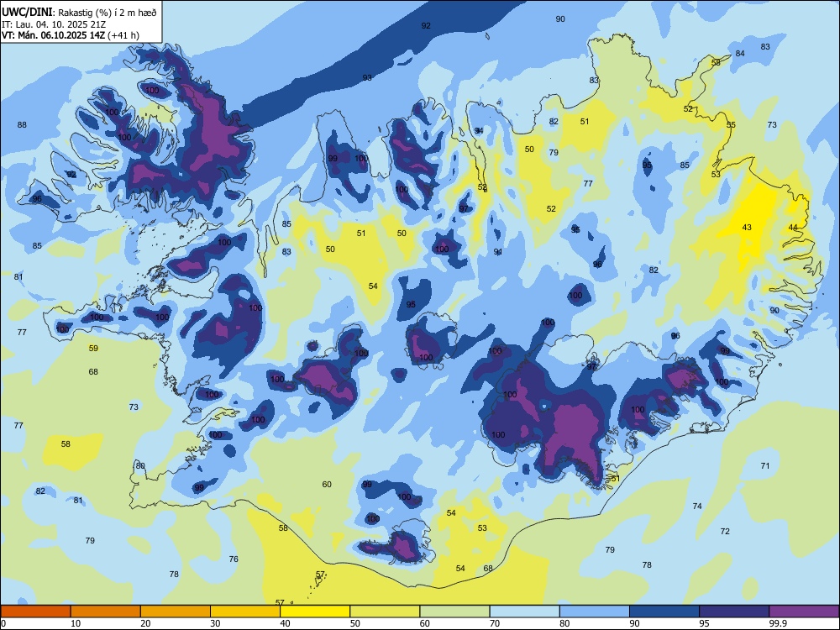840x630 pixels.
Task: Click the 80–90 medium blue legend swatch
Action: coord(594,612)
